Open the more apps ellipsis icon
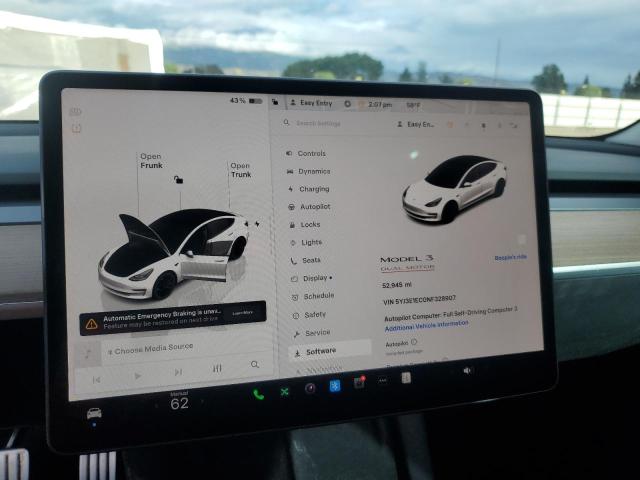640x480 pixels. [382, 380]
